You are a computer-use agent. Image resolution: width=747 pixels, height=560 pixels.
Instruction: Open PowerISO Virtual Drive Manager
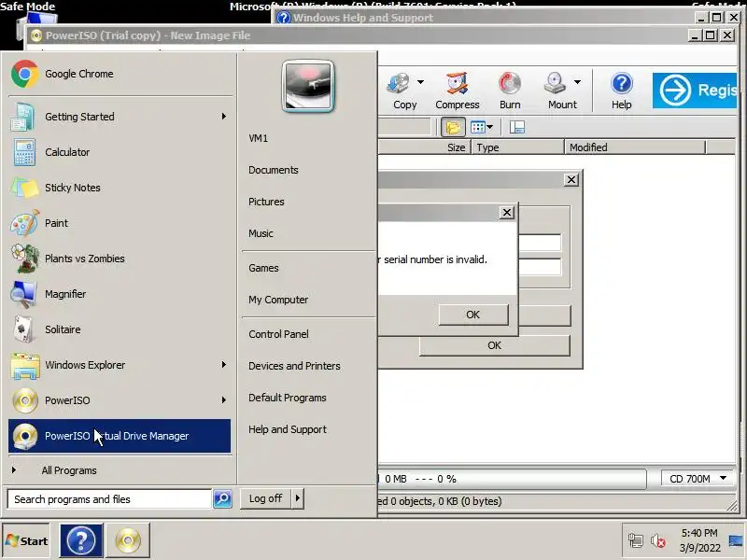(120, 436)
